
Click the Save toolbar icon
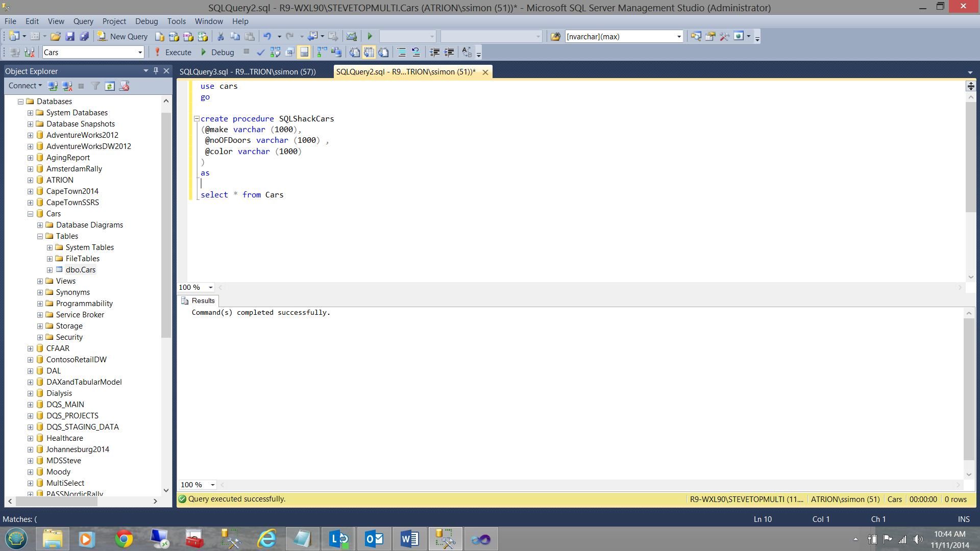[70, 37]
